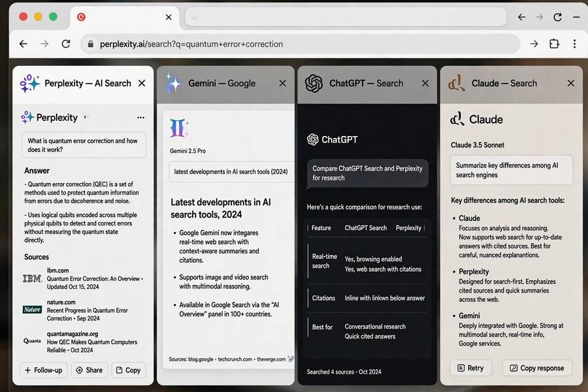588x392 pixels.
Task: Reload the perplexity.ai page
Action: (x=66, y=44)
